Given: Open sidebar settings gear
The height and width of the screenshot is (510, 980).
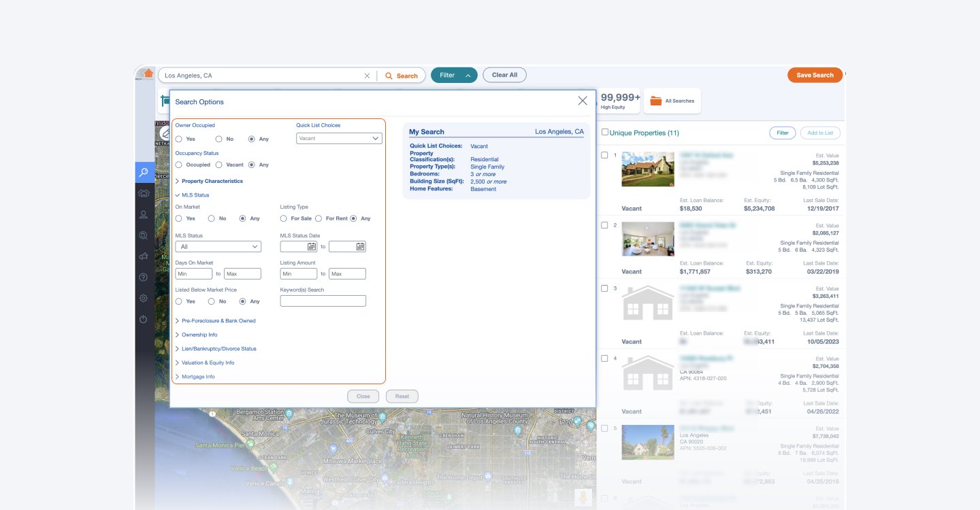Looking at the screenshot, I should point(144,298).
